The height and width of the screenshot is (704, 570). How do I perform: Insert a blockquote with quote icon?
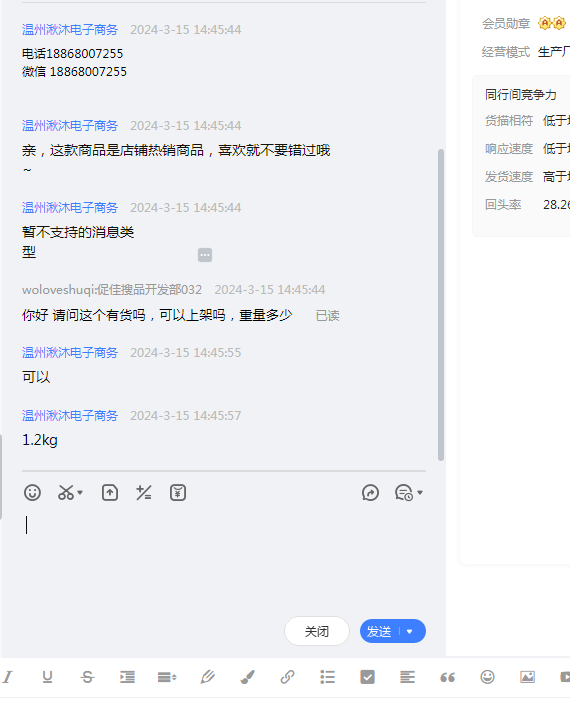pyautogui.click(x=447, y=677)
